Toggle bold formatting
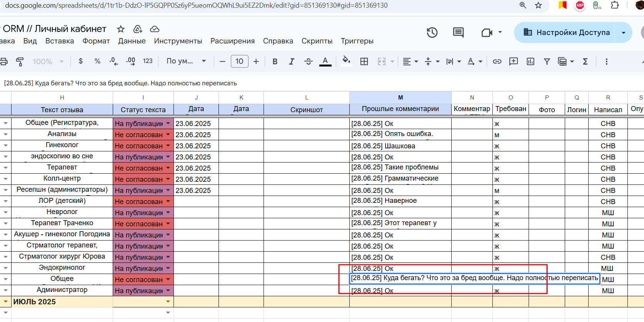Viewport: 644px width, 322px height. [x=275, y=61]
